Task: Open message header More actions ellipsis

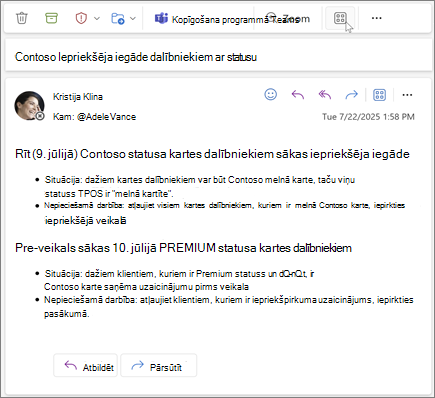Action: [x=407, y=95]
